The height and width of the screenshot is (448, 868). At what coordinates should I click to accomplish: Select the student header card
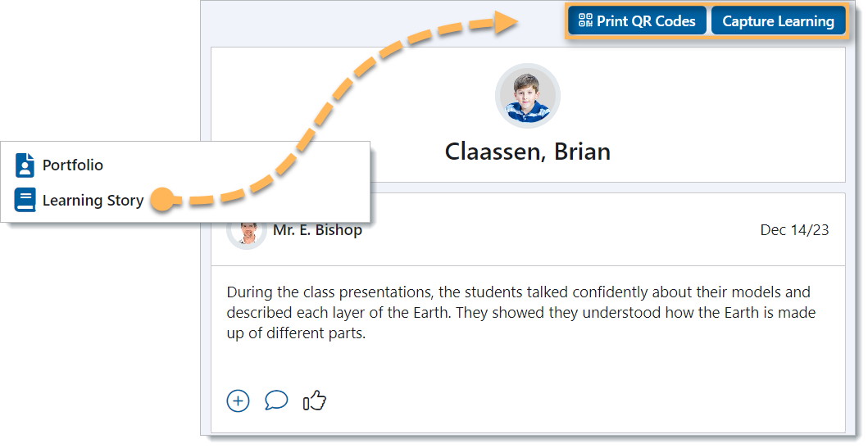[x=528, y=115]
